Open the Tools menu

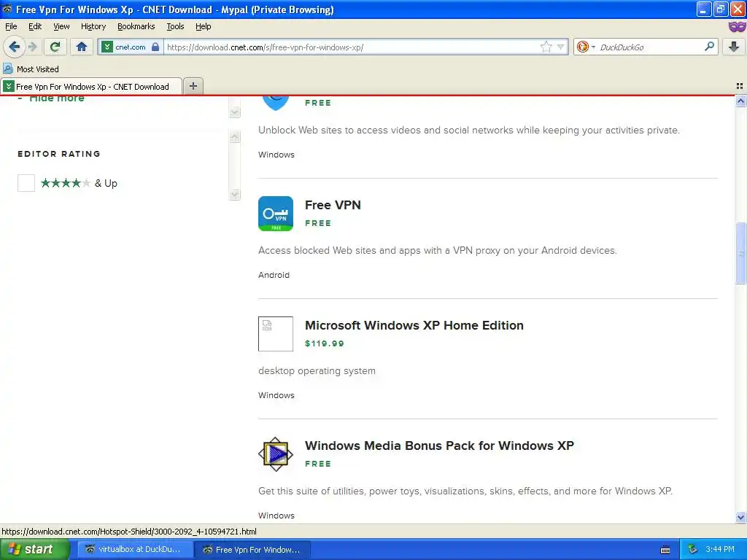tap(175, 27)
